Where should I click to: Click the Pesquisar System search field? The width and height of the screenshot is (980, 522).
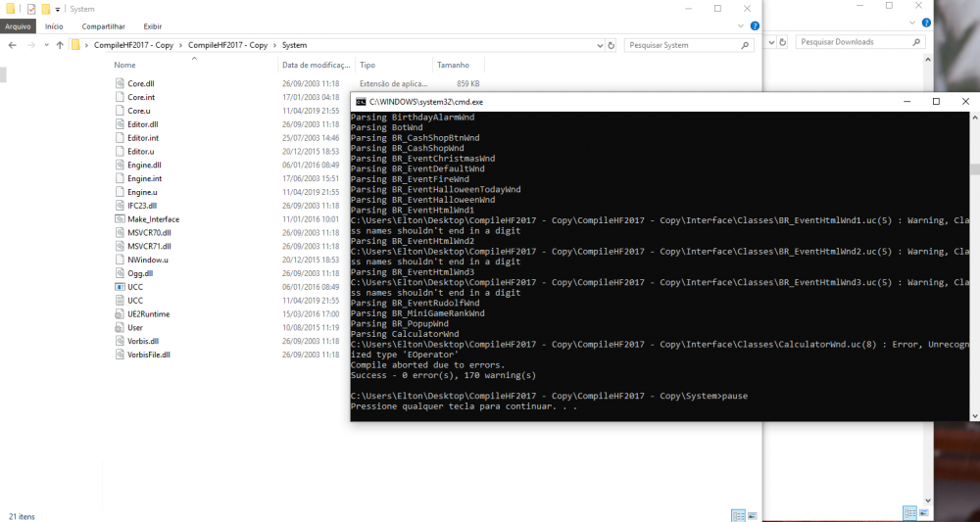(686, 45)
